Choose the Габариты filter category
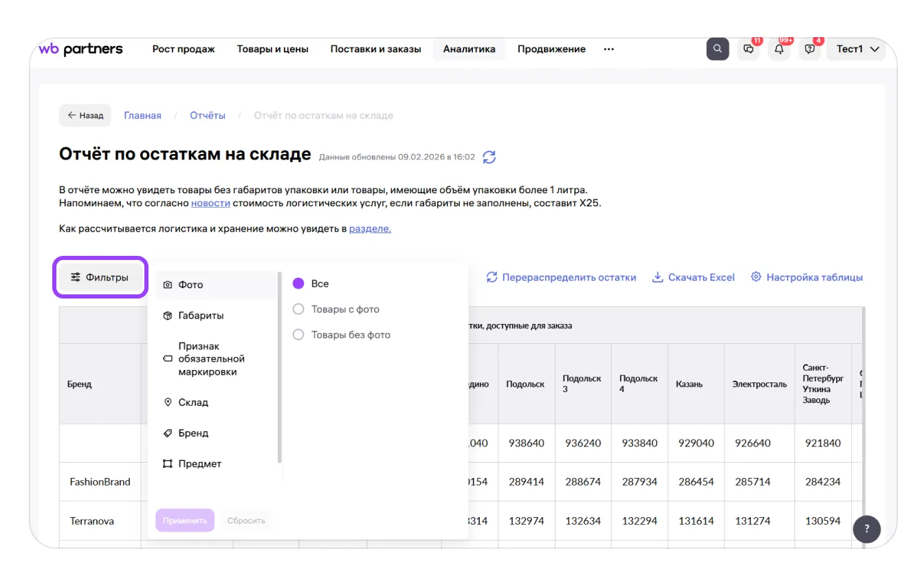Viewport: 924px width, 586px height. (201, 316)
